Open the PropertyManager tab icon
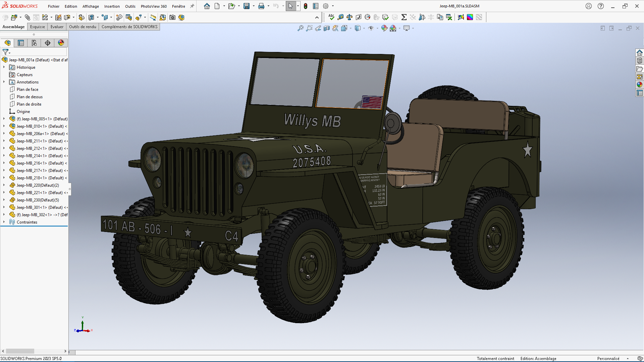This screenshot has width=644, height=362. tap(21, 43)
